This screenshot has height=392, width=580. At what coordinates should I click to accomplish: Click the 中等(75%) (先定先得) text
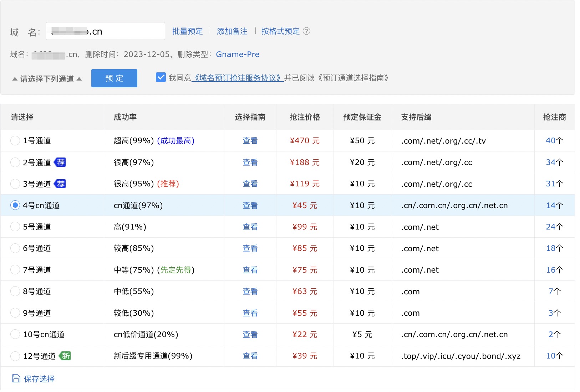point(154,270)
